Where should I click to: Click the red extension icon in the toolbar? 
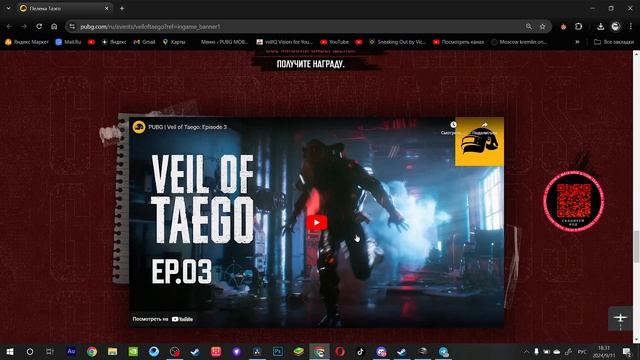pyautogui.click(x=563, y=27)
